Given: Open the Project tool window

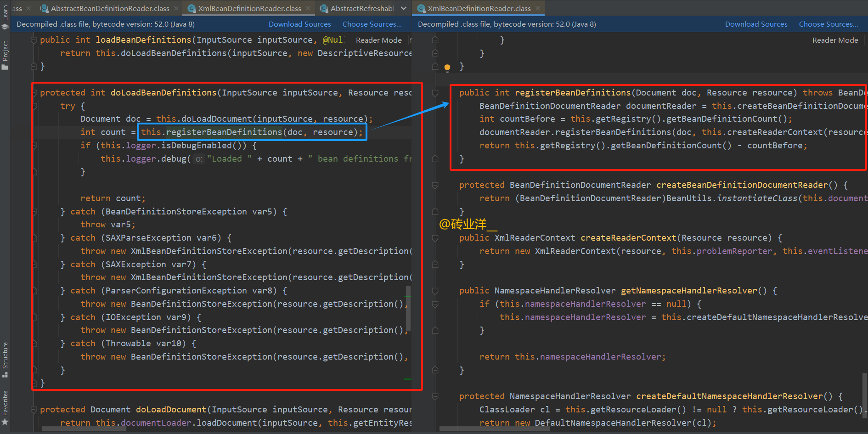Looking at the screenshot, I should tap(5, 55).
